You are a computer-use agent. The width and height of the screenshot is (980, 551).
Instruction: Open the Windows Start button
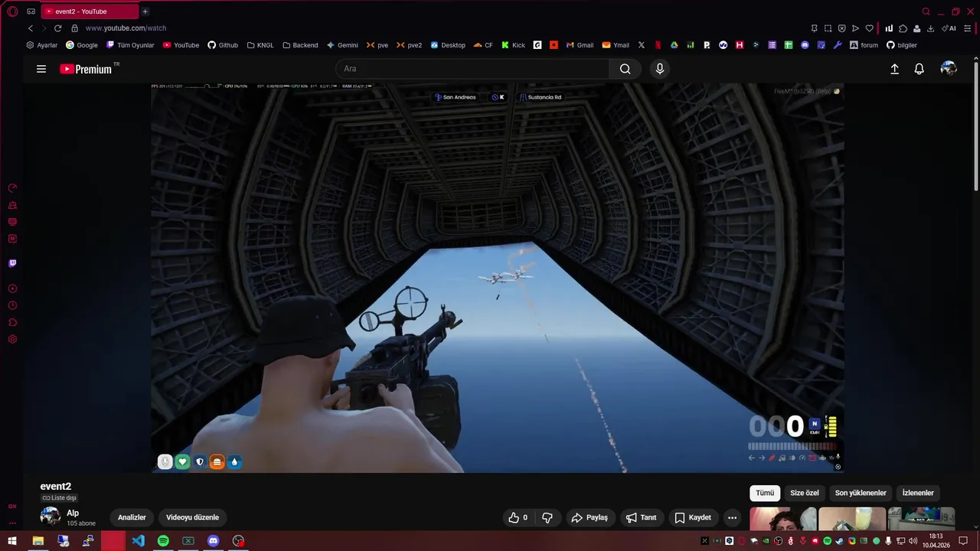[12, 541]
